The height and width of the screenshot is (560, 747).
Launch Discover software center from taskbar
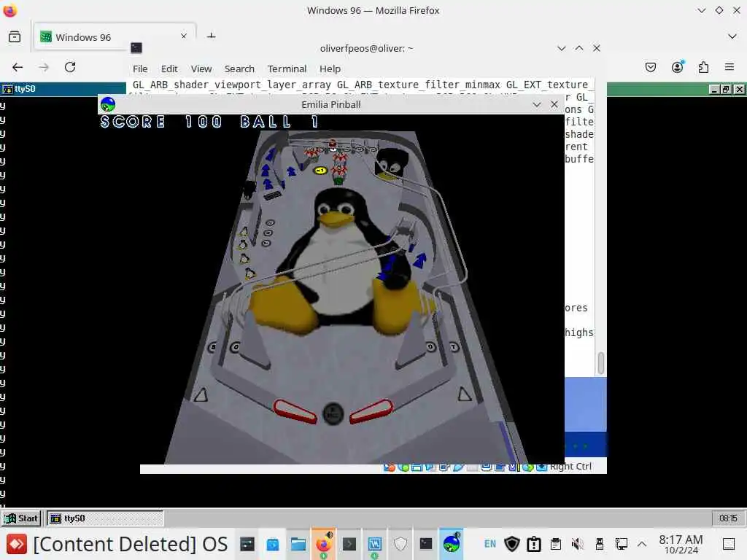point(273,544)
